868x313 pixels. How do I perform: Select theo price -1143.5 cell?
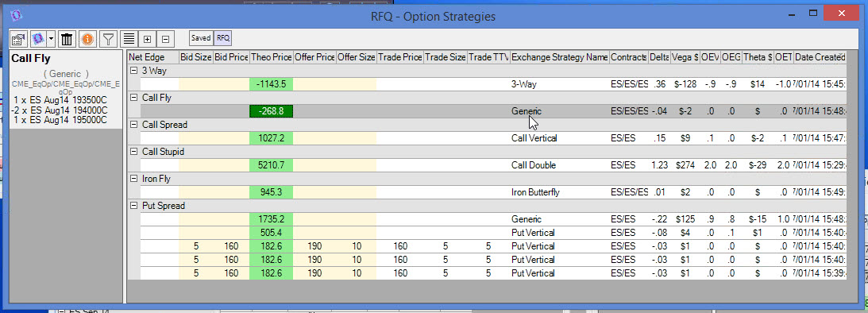tap(272, 84)
